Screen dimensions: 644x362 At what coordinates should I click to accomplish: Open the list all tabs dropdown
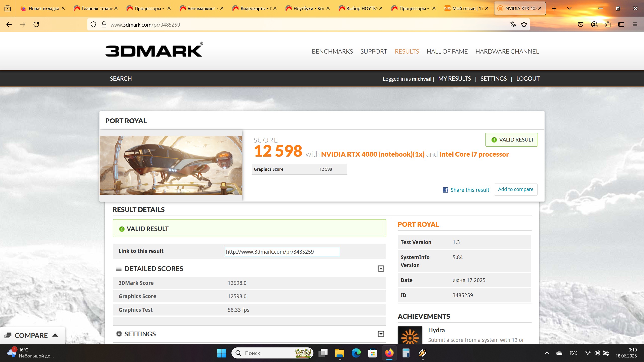click(x=569, y=8)
